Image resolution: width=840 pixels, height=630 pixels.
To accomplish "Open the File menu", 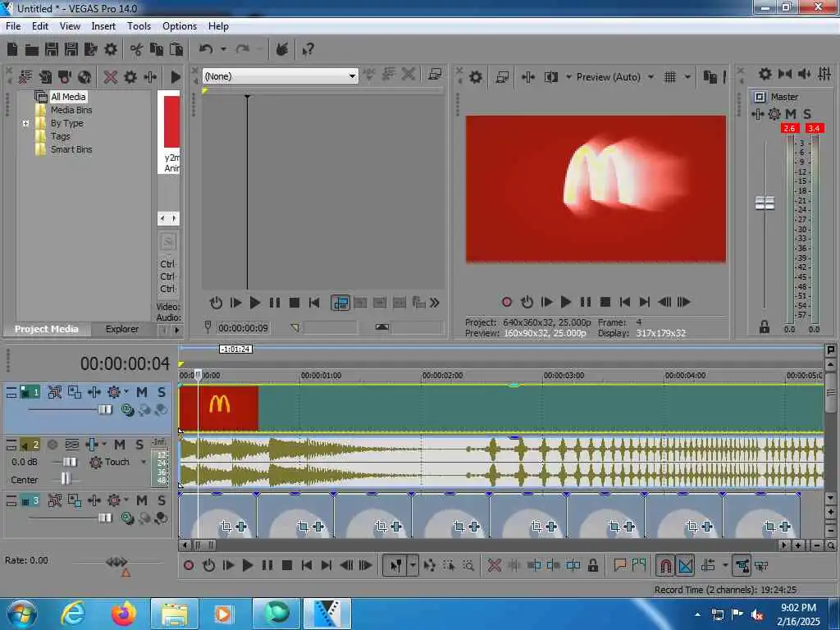I will click(x=13, y=26).
